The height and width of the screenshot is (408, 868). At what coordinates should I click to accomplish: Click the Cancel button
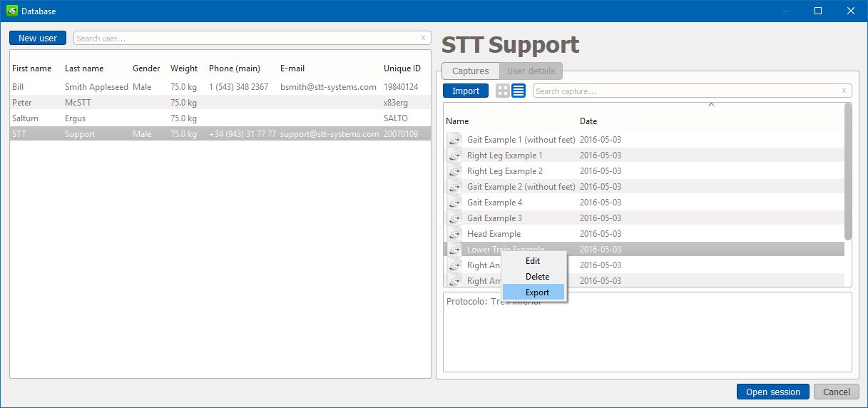(837, 392)
